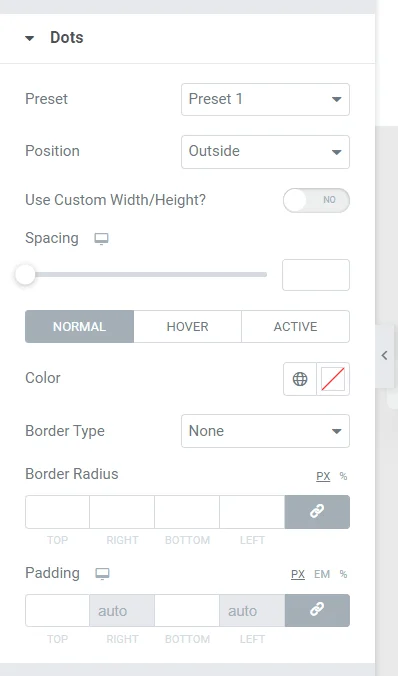Click the Spacing responsive device icon

(x=102, y=239)
